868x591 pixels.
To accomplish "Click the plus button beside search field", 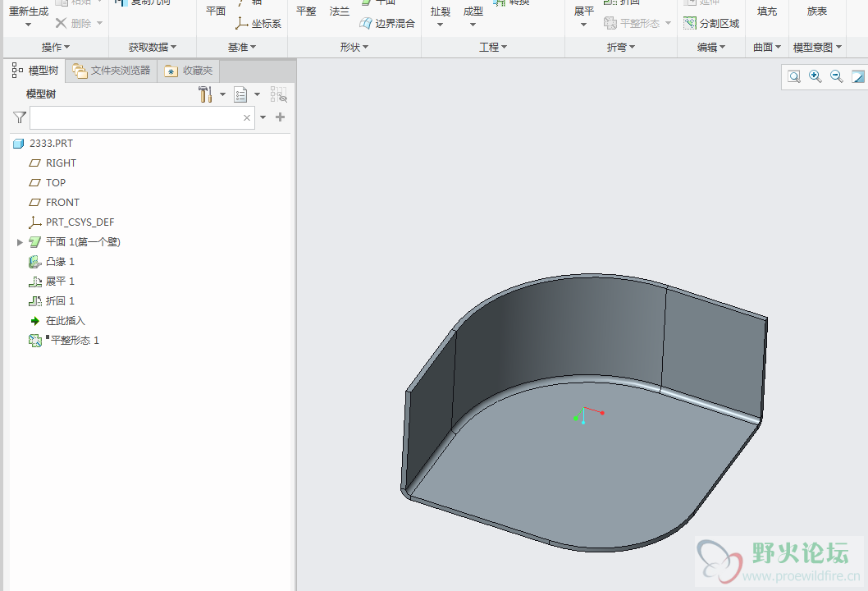I will (x=280, y=117).
